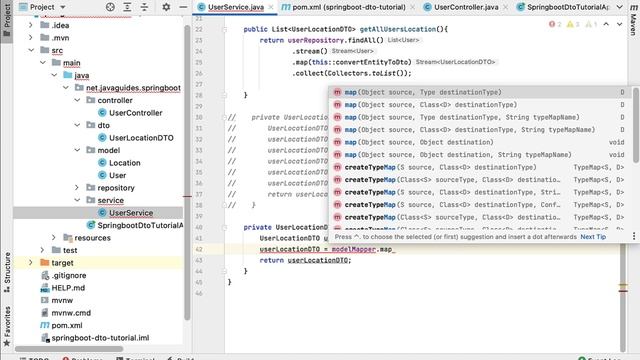This screenshot has width=640, height=360.
Task: Switch to SpringbootDtoTutorialApplication tab
Action: coord(562,7)
